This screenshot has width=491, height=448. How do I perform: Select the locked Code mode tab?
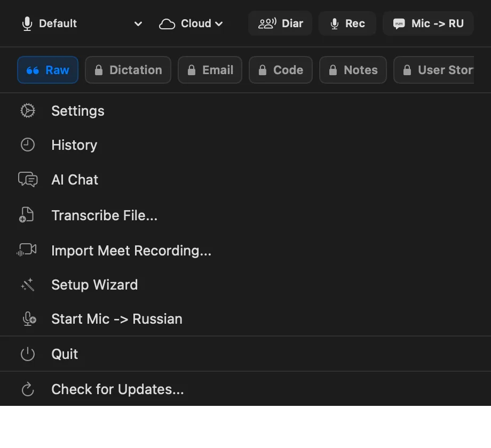281,70
